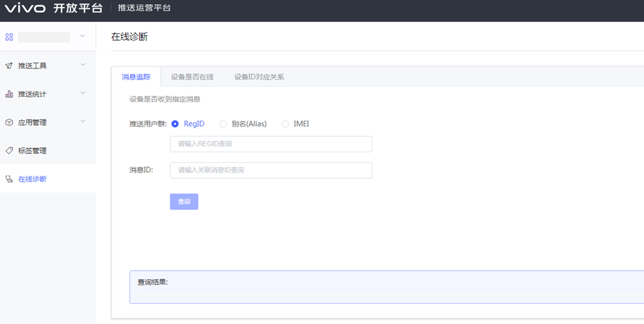644x324 pixels.
Task: Click the 推送用户群 label
Action: point(148,124)
